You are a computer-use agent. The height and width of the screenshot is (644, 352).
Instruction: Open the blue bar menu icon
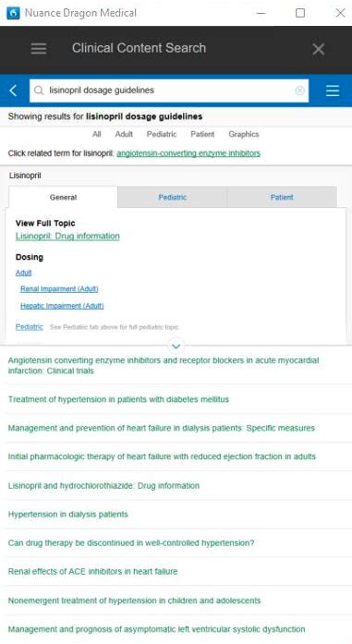point(333,91)
